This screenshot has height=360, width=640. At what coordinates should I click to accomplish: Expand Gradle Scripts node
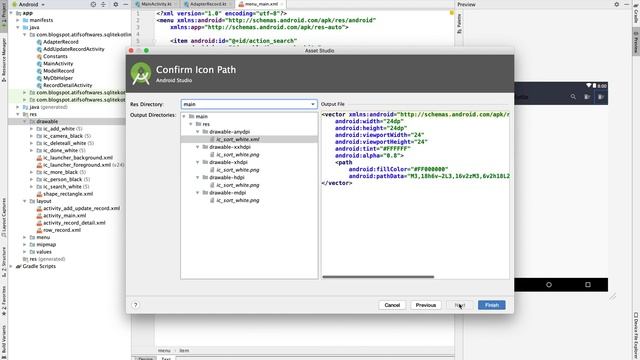click(x=11, y=266)
